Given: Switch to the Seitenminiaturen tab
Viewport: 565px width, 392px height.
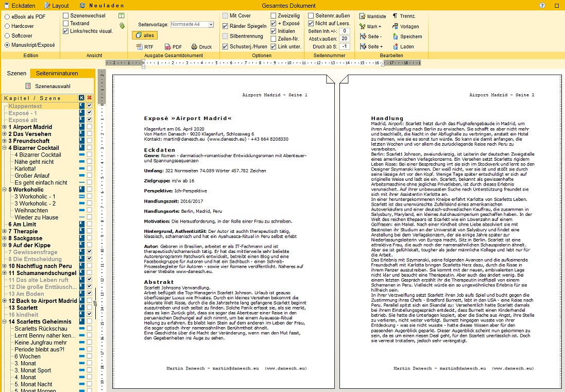Looking at the screenshot, I should [57, 73].
